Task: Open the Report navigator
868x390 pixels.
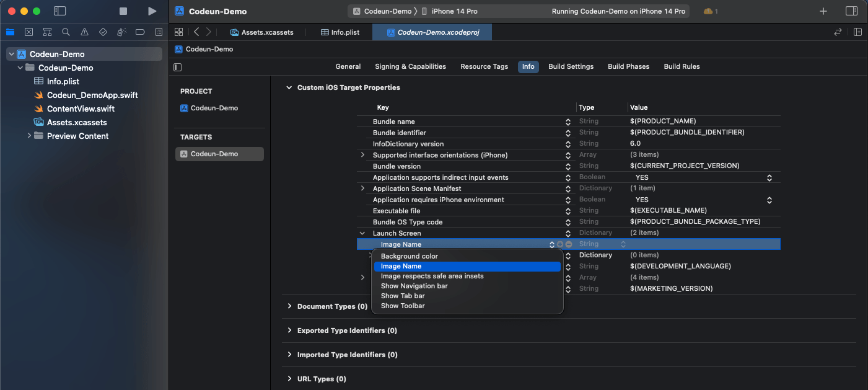Action: coord(159,32)
